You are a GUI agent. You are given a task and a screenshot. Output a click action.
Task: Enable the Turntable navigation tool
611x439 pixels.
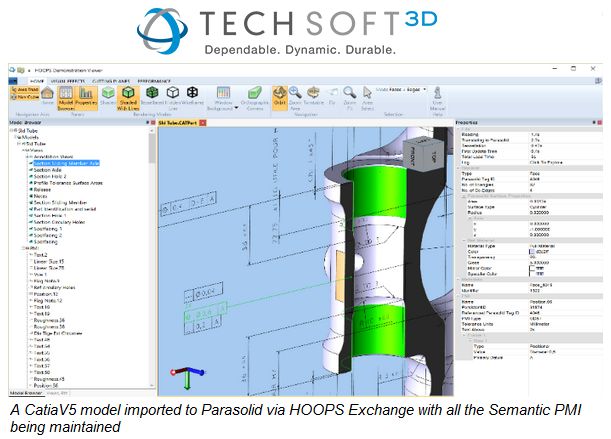pos(313,96)
